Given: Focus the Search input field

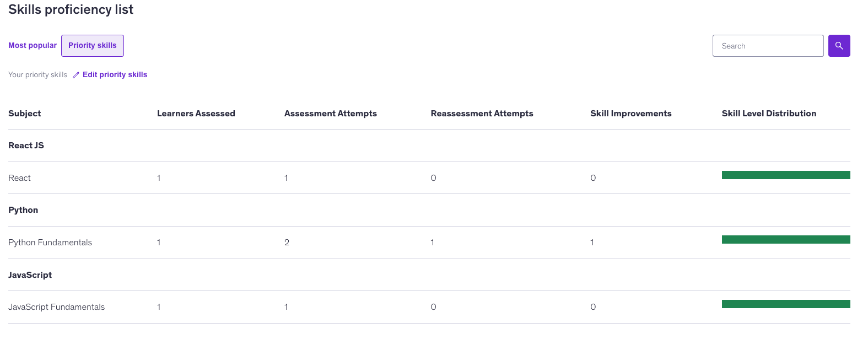Looking at the screenshot, I should point(768,46).
